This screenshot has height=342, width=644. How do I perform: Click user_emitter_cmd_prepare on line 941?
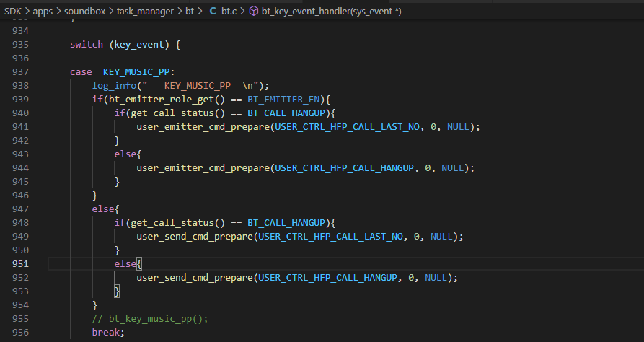[x=203, y=126]
